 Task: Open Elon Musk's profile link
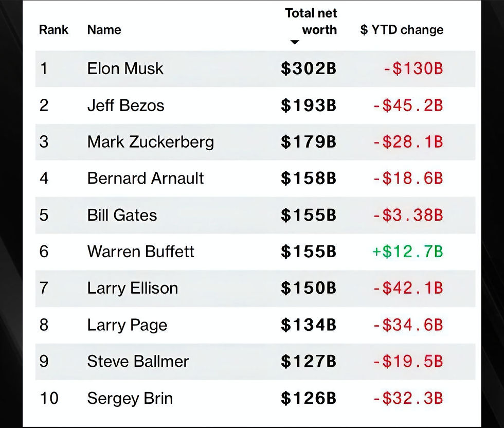tap(125, 68)
